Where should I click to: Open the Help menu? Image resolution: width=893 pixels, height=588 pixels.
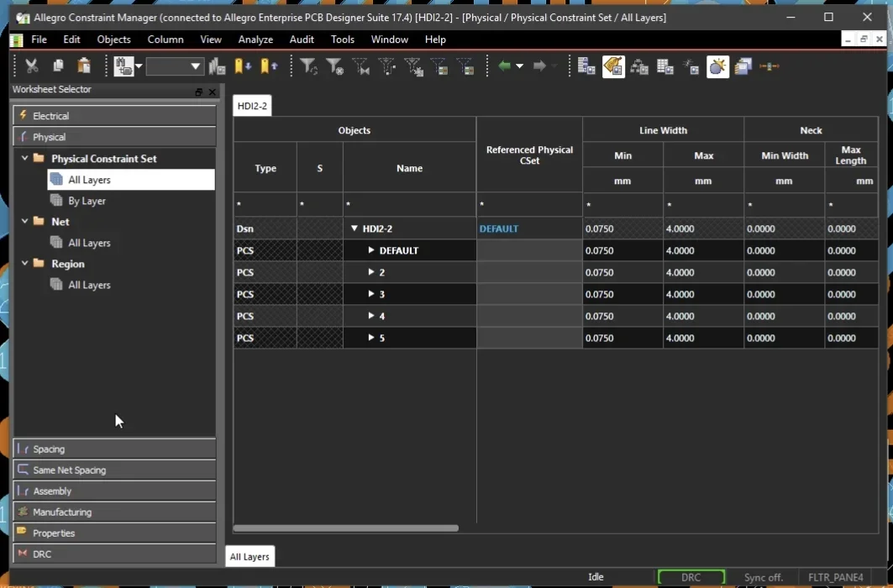435,39
